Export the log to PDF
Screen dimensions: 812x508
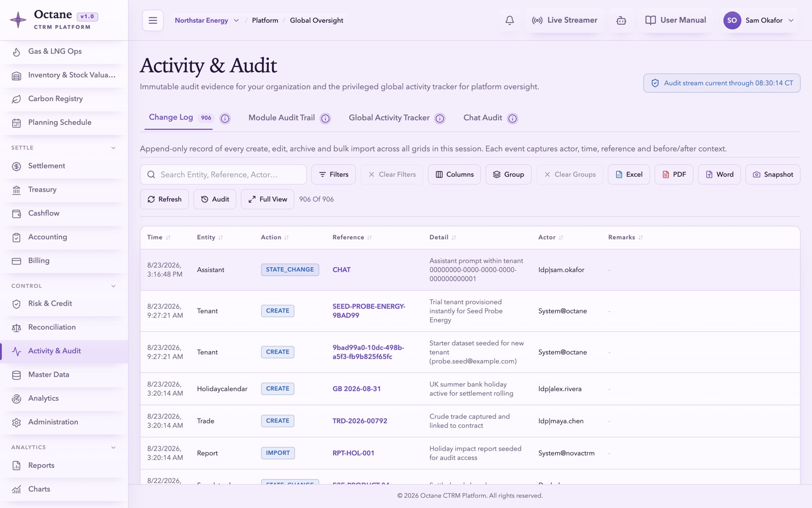[674, 174]
